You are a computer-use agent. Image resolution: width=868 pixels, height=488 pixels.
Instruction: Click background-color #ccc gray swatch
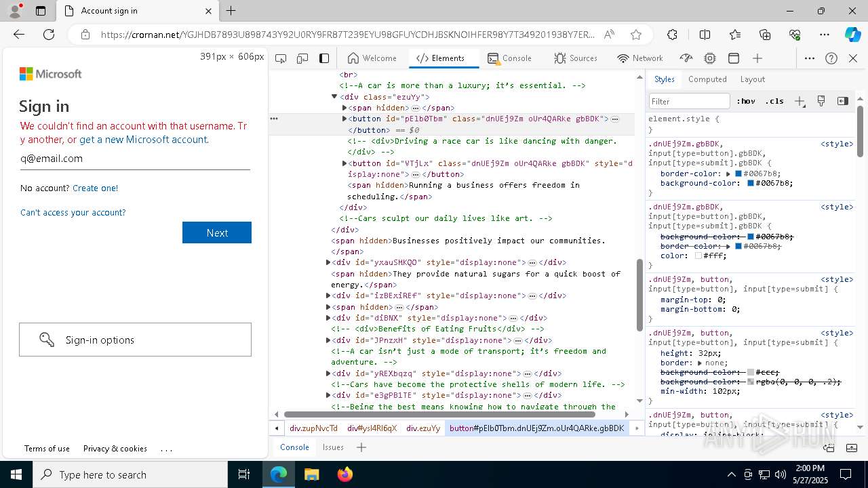[751, 372]
